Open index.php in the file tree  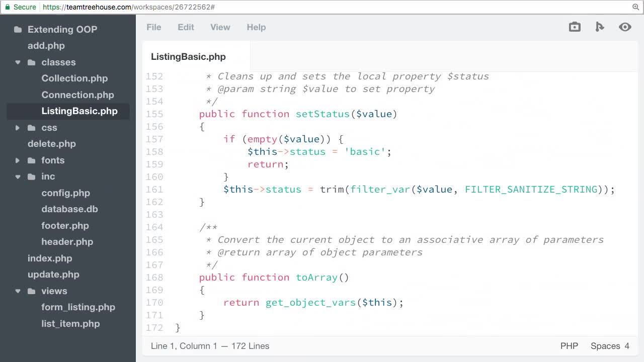point(50,258)
